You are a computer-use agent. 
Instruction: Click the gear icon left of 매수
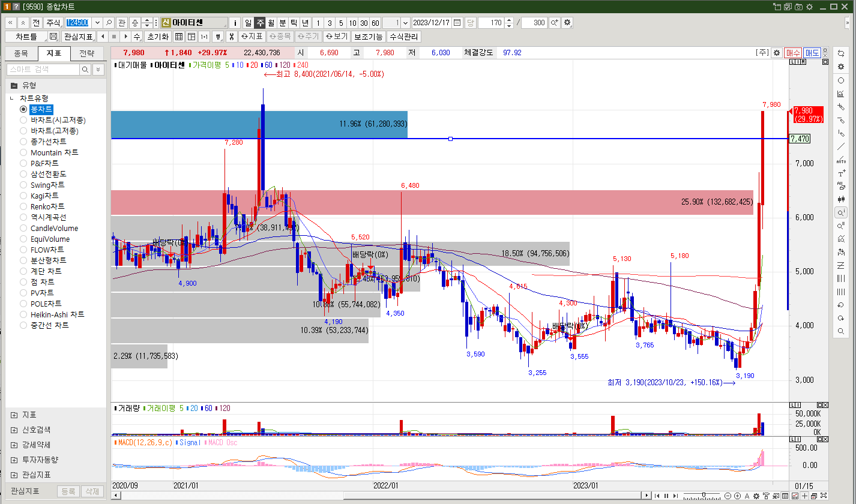pos(777,53)
